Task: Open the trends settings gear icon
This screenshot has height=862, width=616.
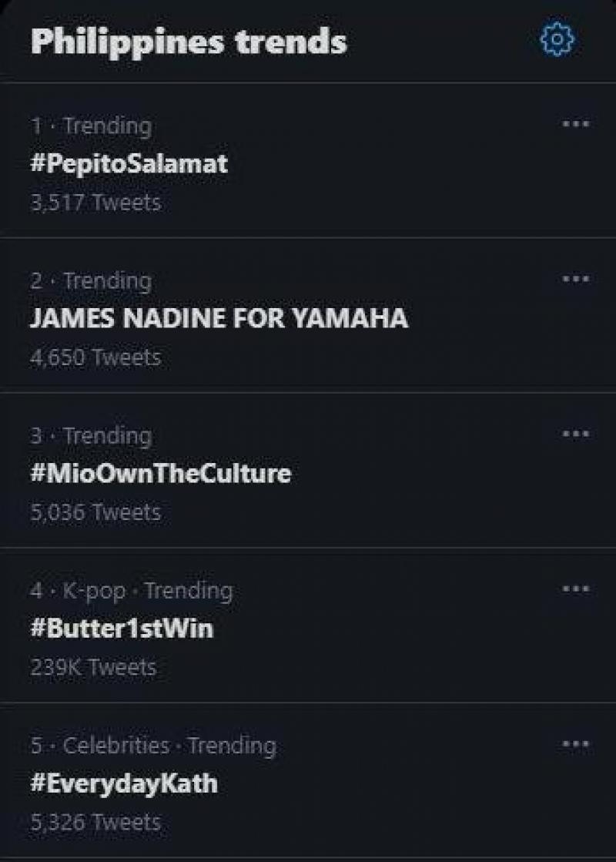Action: click(x=556, y=39)
